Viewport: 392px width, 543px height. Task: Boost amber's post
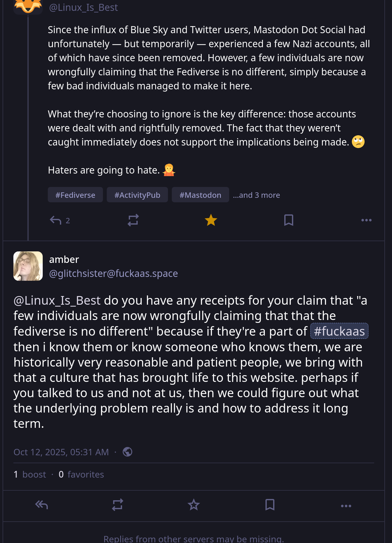tap(118, 505)
